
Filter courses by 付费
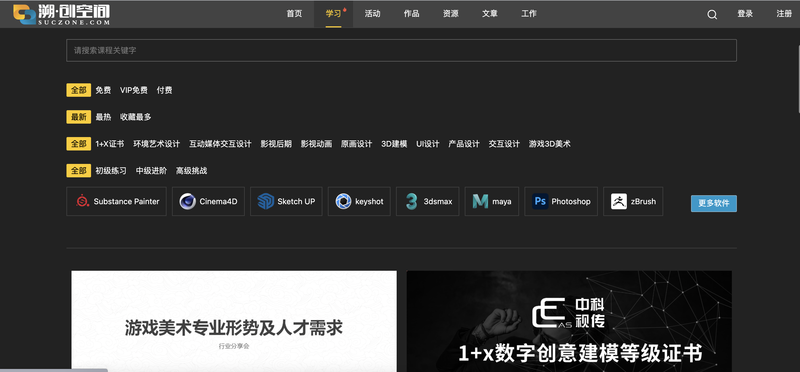coord(164,90)
